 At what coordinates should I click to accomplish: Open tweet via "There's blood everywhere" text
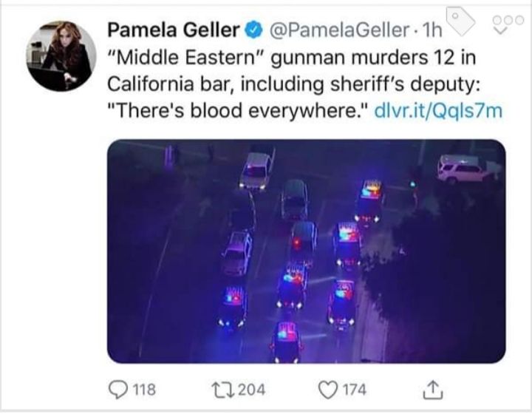coord(237,111)
